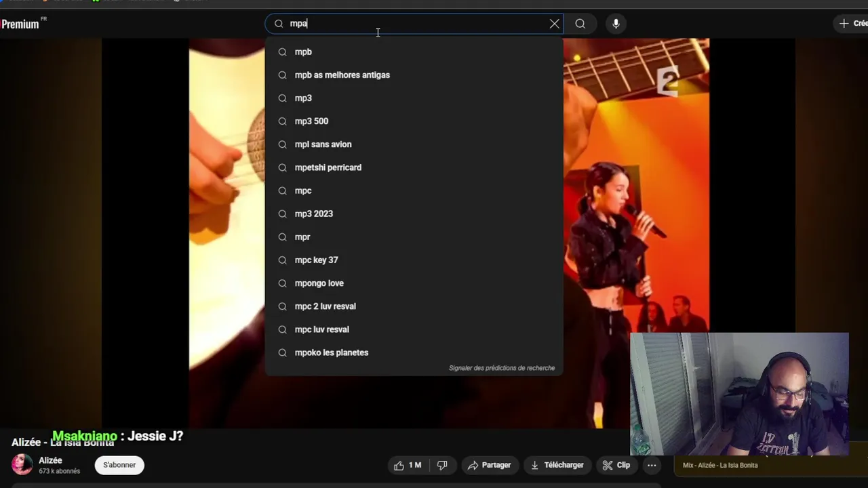The image size is (868, 488).
Task: Pick suggestion mpetshi perricard
Action: [x=414, y=167]
